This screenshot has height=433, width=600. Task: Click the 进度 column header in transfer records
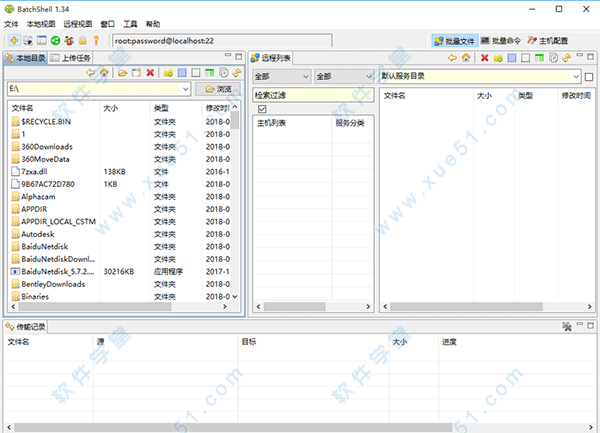[449, 342]
